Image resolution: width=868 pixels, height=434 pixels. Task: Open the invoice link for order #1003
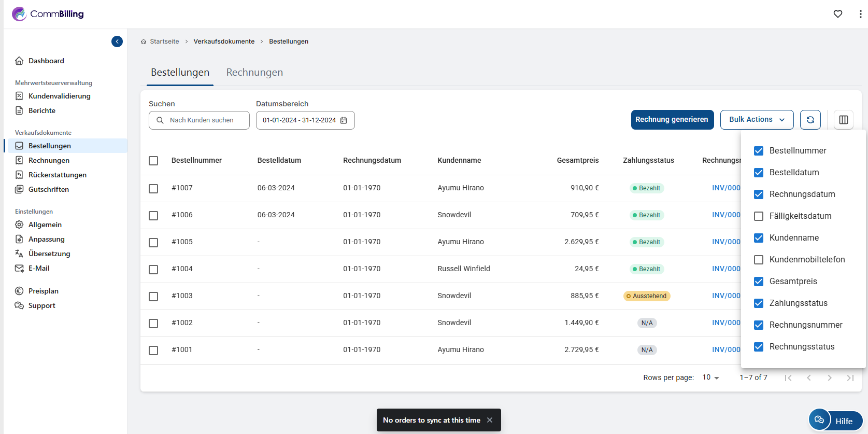click(x=725, y=296)
